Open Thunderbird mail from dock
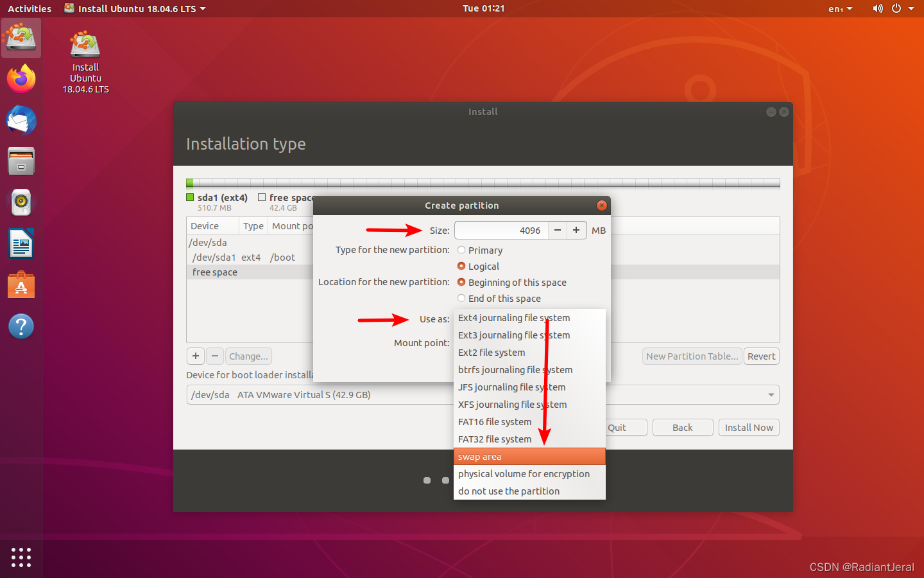924x578 pixels. click(21, 120)
